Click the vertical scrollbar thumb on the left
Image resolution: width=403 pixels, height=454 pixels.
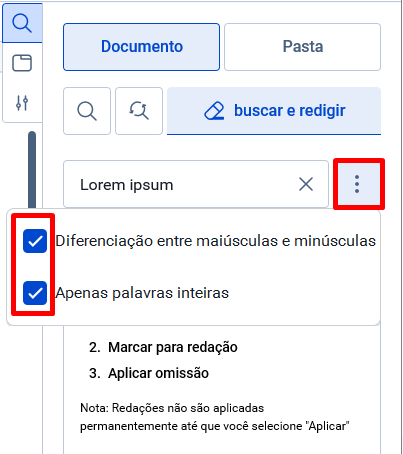tap(32, 170)
